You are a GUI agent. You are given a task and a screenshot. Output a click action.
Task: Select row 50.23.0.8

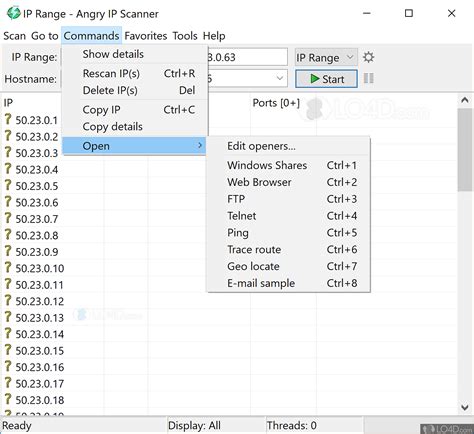point(37,235)
